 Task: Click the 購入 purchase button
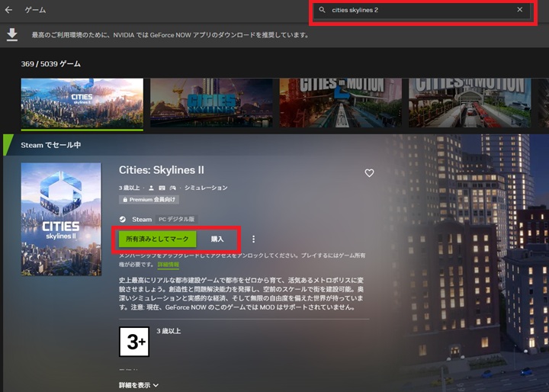pyautogui.click(x=217, y=239)
